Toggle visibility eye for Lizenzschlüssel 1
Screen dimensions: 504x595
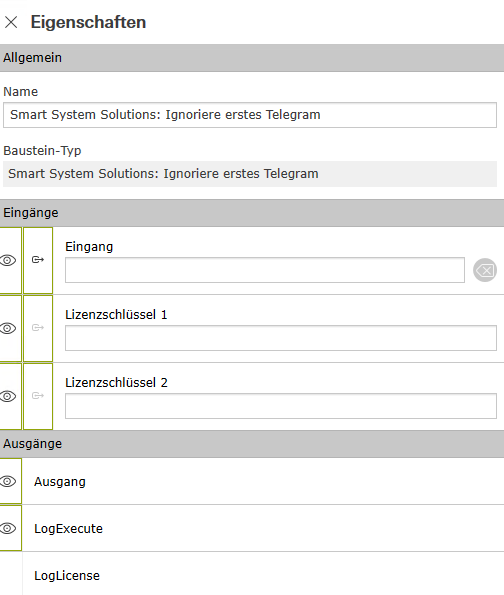pos(8,328)
